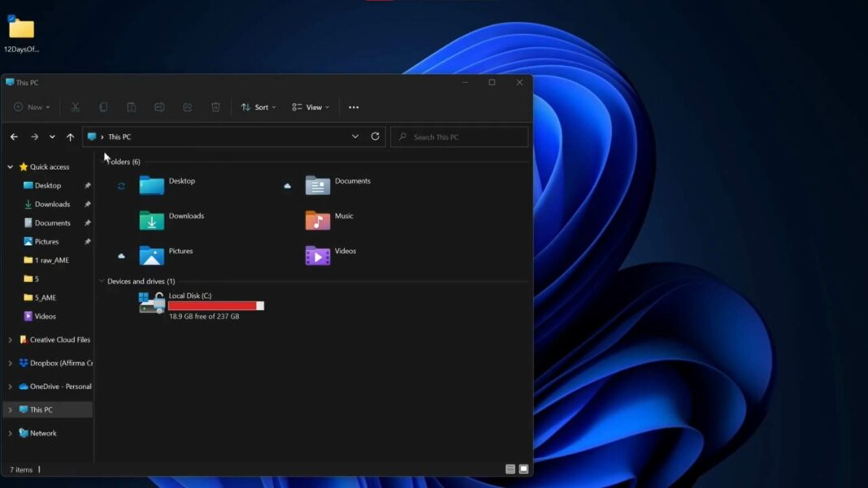Navigate back with the back arrow
The height and width of the screenshot is (488, 868).
(x=13, y=136)
